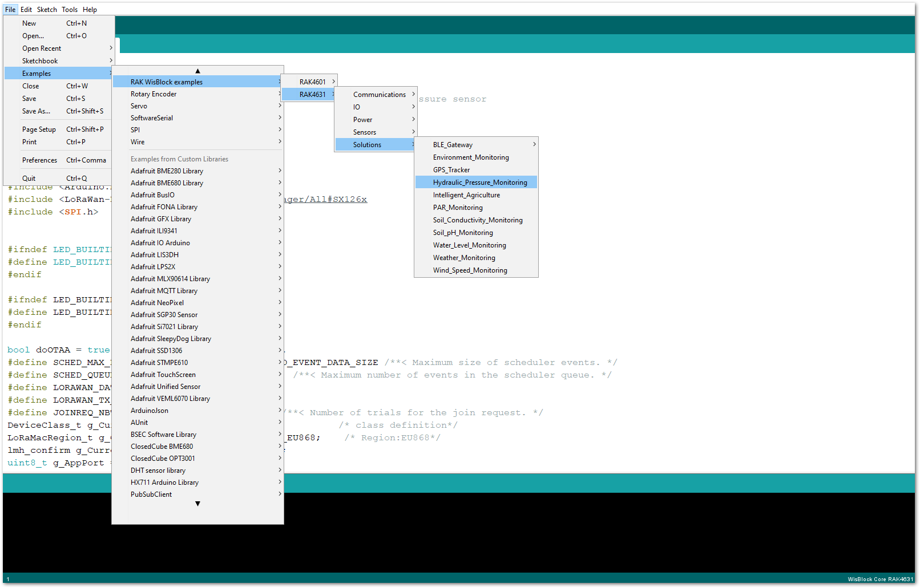Open the File menu

(x=10, y=9)
